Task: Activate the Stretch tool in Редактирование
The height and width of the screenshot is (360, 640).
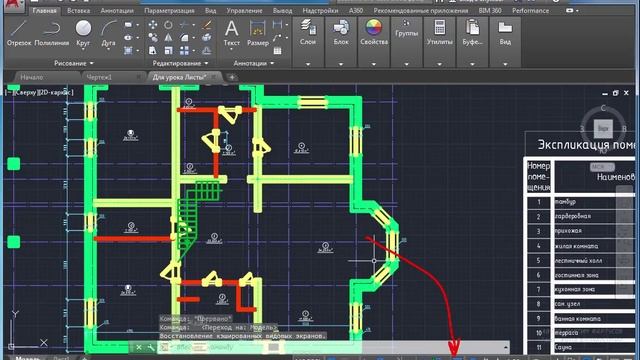Action: [x=153, y=51]
